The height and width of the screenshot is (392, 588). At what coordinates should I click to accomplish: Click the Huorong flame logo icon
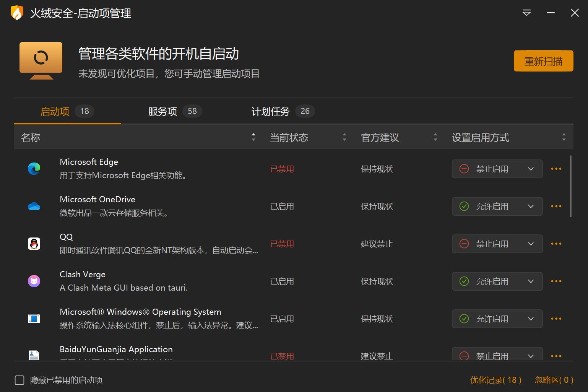(x=17, y=13)
